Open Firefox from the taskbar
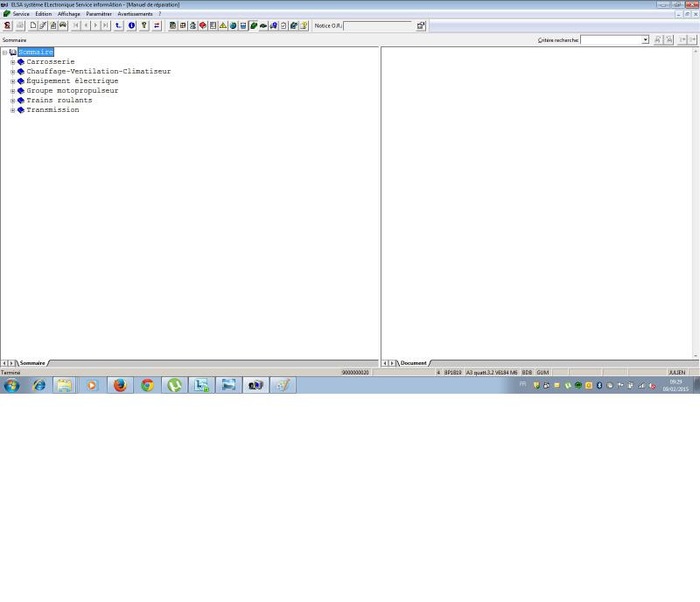700x602 pixels. coord(120,385)
